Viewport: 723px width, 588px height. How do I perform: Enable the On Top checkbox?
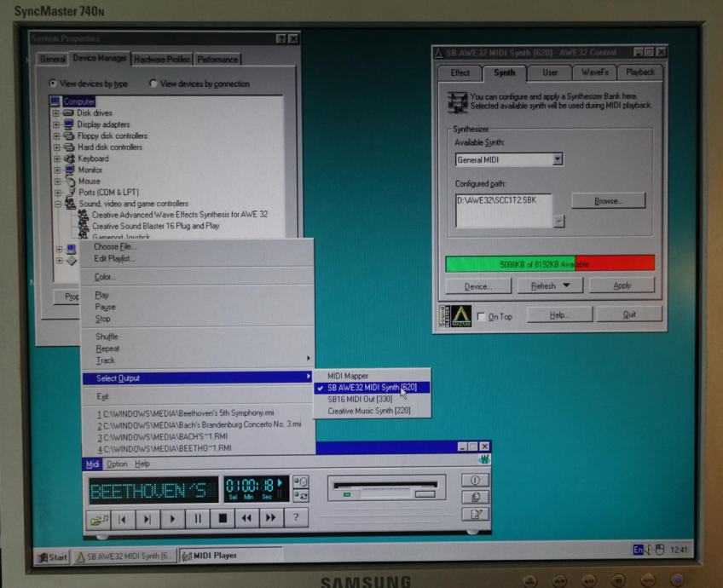(x=482, y=317)
